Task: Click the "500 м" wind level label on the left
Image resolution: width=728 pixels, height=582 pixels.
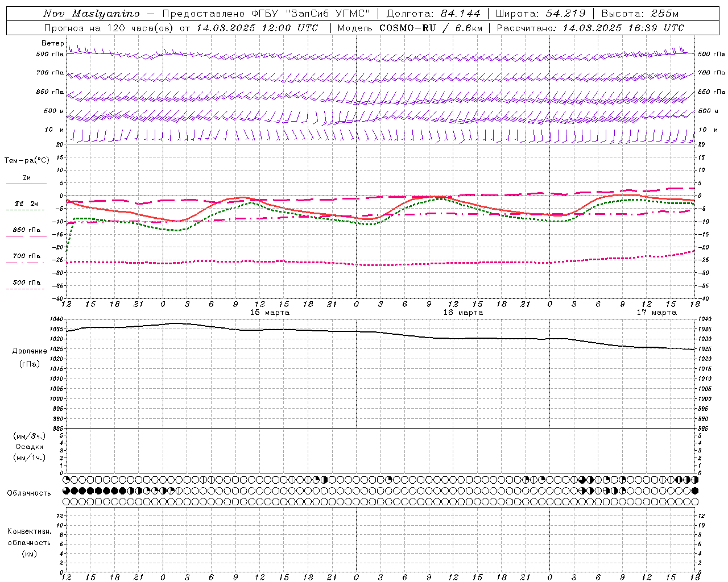Action: [54, 111]
